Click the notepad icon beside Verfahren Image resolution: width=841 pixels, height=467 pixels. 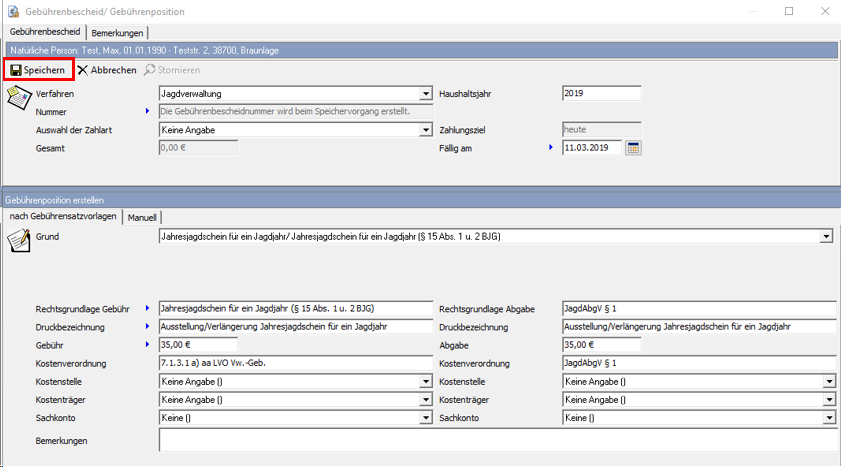[x=18, y=97]
